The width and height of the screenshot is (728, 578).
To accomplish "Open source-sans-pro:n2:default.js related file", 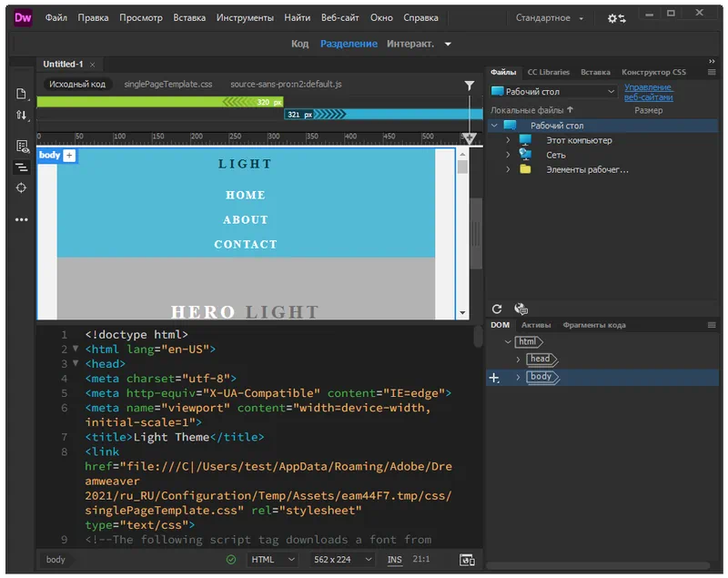I will (x=286, y=84).
